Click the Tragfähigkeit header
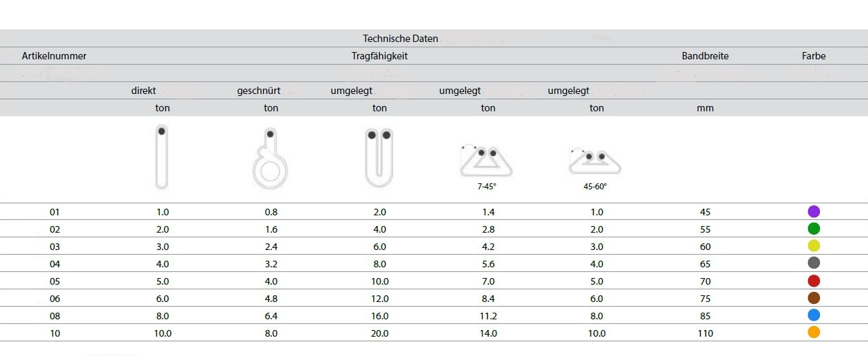The image size is (868, 356). point(379,57)
